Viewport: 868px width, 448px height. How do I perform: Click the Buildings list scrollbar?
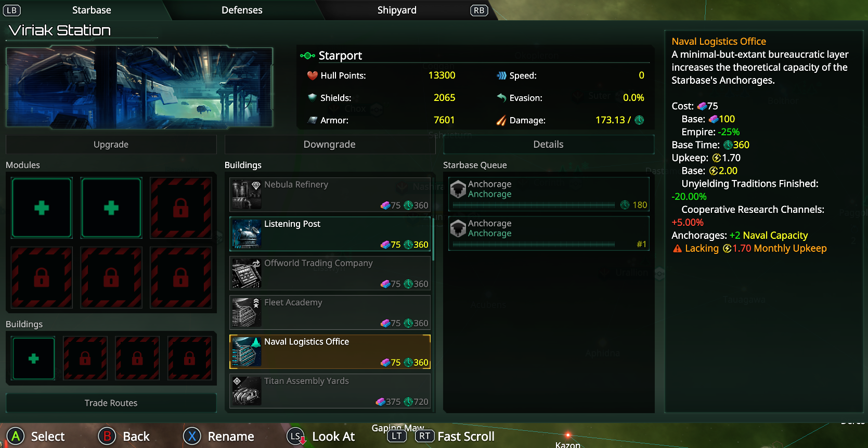(x=433, y=238)
